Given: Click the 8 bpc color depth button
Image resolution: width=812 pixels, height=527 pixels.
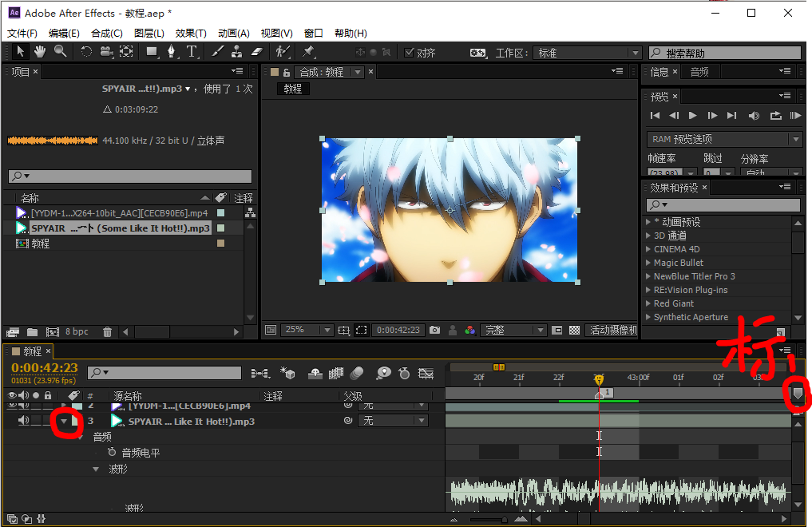Looking at the screenshot, I should (77, 331).
